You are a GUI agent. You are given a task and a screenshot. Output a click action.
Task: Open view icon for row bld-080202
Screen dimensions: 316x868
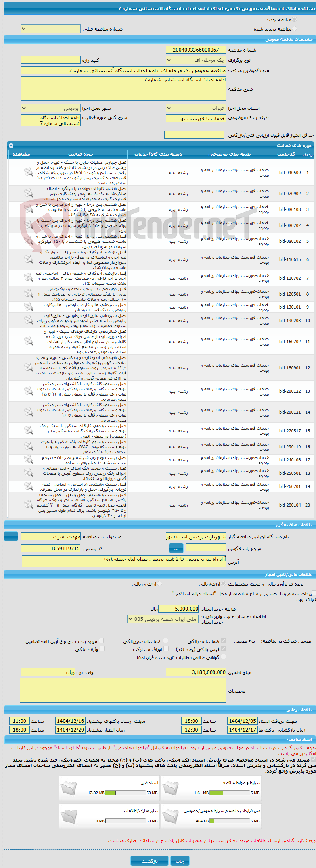tap(29, 225)
